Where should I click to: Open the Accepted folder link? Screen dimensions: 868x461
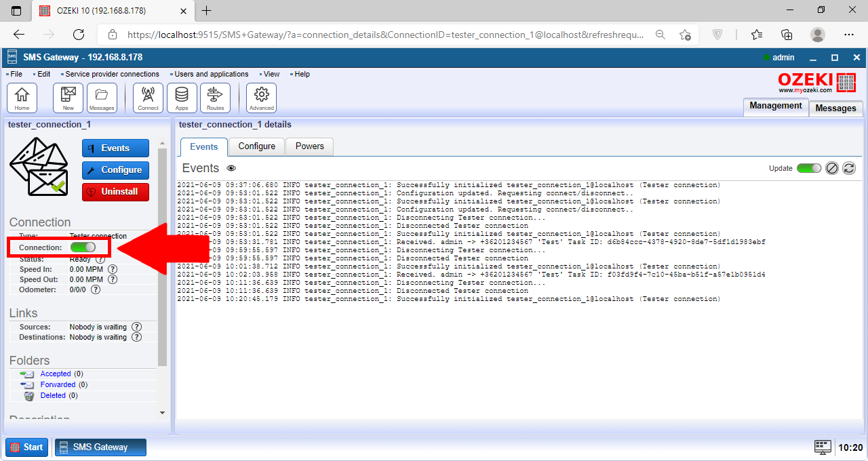click(x=56, y=374)
